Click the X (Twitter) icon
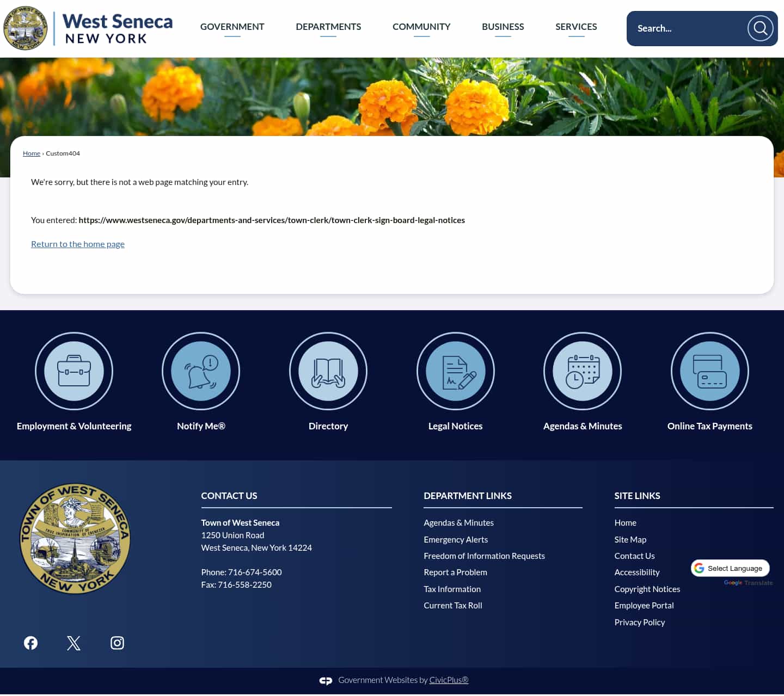The image size is (784, 696). coord(73,643)
